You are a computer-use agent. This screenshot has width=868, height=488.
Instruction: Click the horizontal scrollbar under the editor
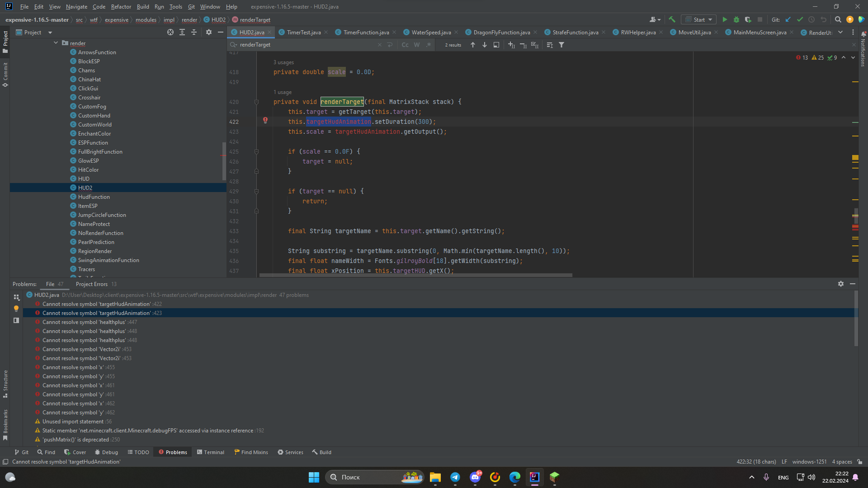coord(415,275)
